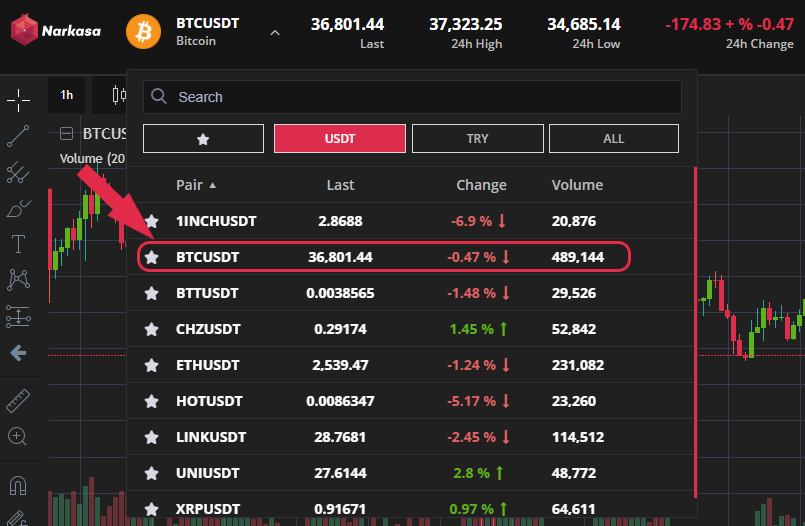Sort the list by Volume column
This screenshot has width=805, height=526.
(x=578, y=185)
